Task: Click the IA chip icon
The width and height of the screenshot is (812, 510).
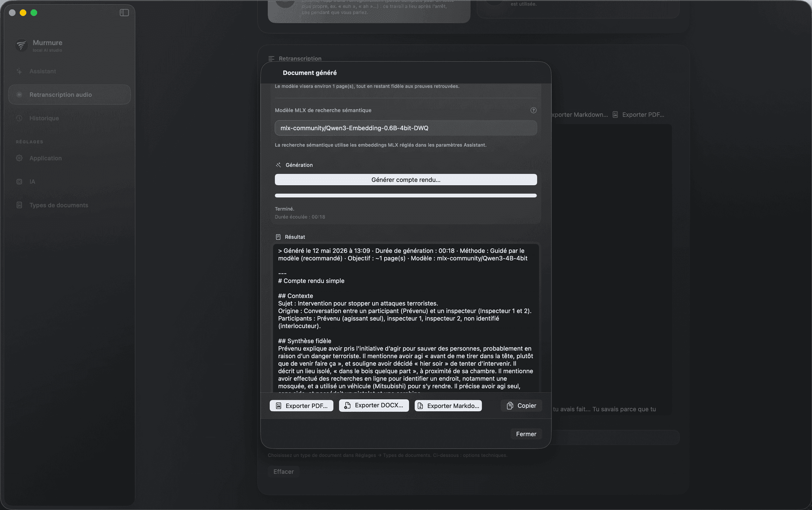Action: [19, 181]
